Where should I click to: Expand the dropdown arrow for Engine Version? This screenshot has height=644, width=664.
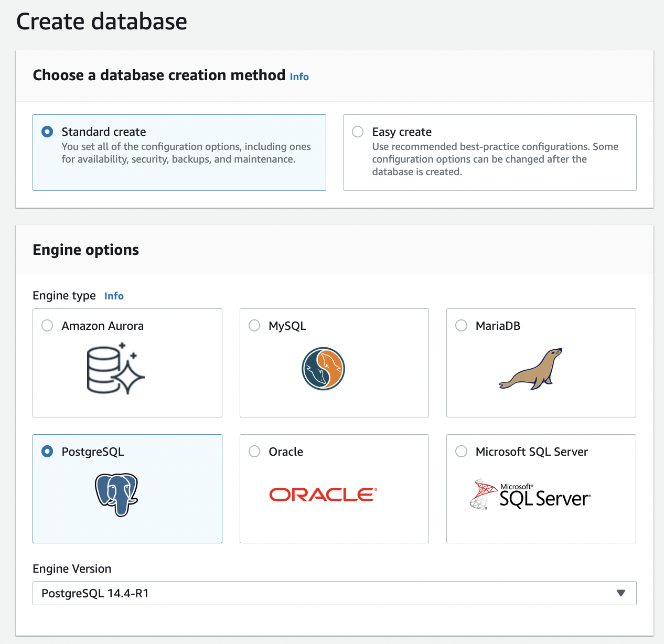621,593
